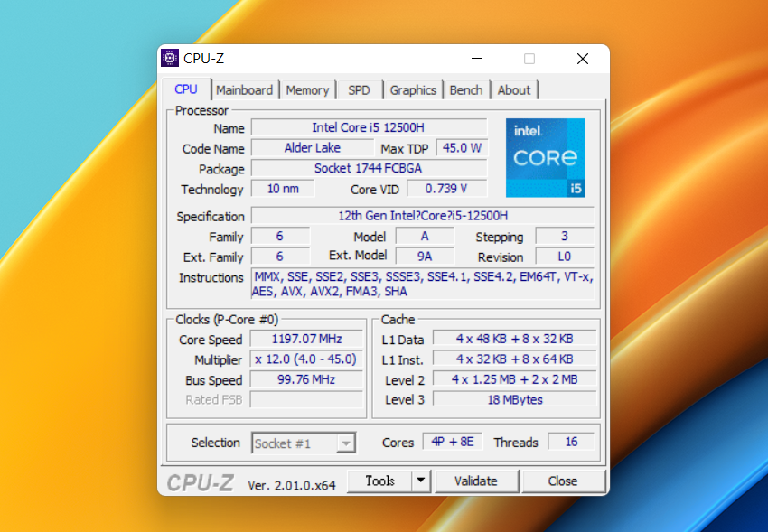
Task: Expand the Tools dropdown arrow
Action: pos(421,481)
